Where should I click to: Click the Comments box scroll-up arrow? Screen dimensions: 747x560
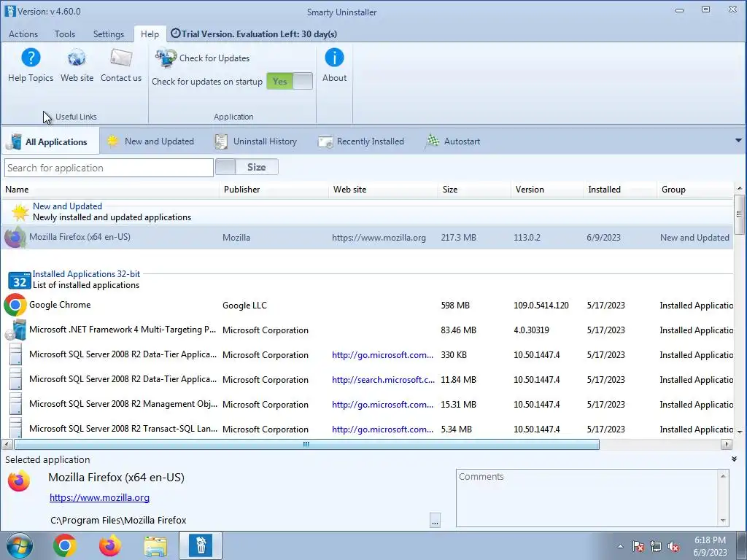tap(724, 476)
